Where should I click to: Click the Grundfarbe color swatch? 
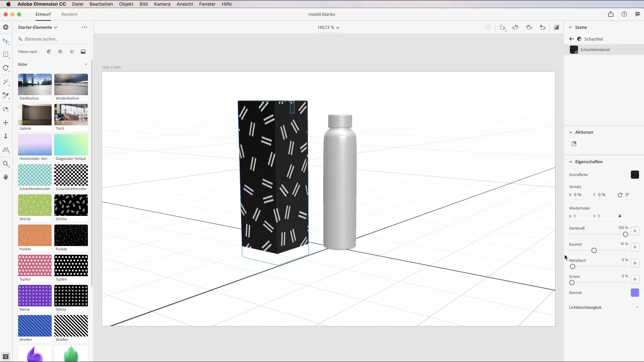(x=635, y=175)
